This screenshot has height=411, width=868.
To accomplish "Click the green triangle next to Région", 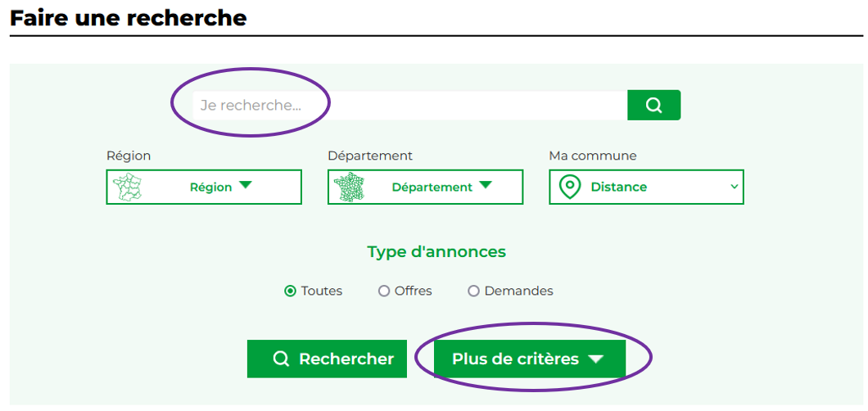I will click(x=245, y=185).
